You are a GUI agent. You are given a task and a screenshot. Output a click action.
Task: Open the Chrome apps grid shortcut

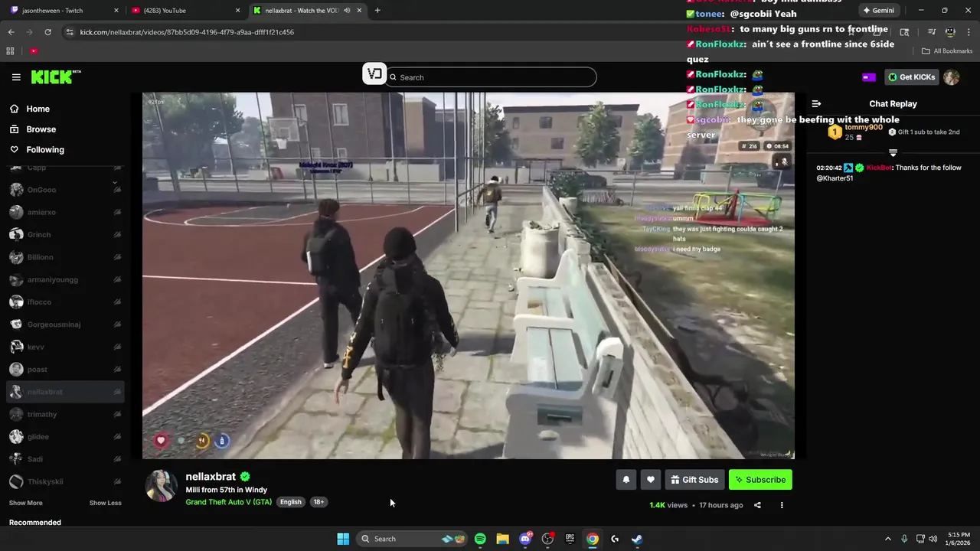(x=10, y=51)
